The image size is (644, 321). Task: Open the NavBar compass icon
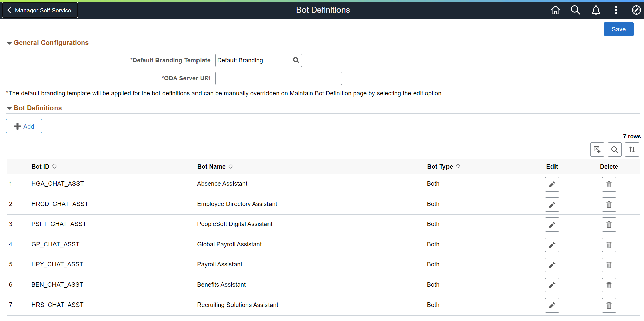pyautogui.click(x=636, y=10)
